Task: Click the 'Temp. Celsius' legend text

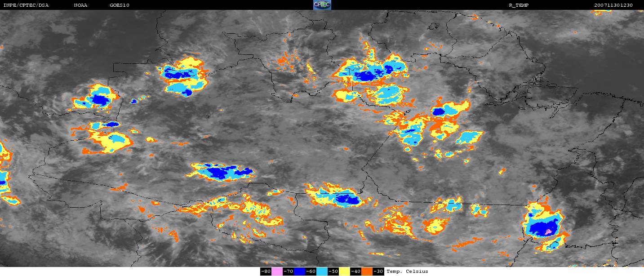Action: click(x=407, y=271)
